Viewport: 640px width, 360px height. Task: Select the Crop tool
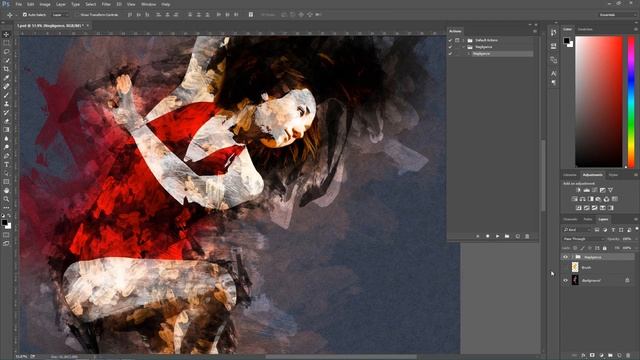point(6,69)
